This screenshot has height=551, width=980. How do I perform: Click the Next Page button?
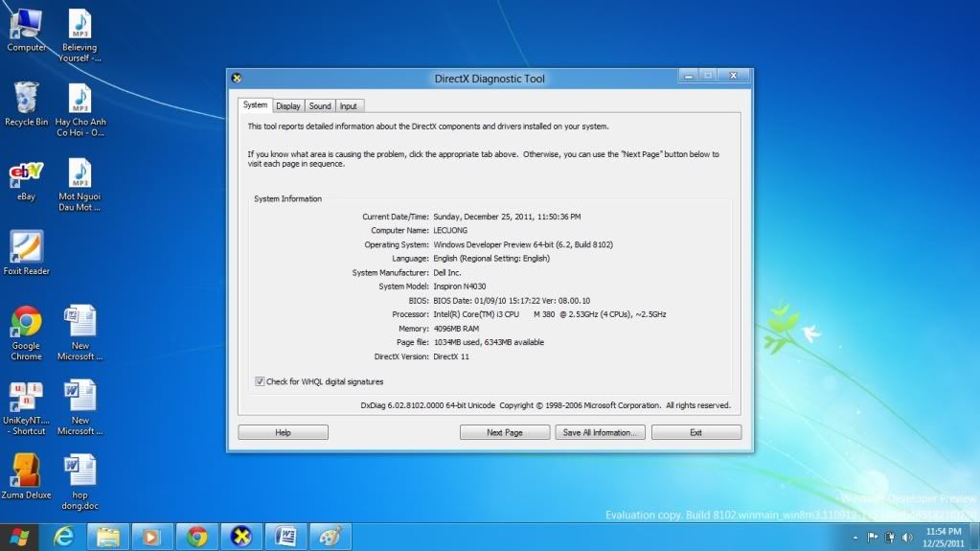pos(505,432)
